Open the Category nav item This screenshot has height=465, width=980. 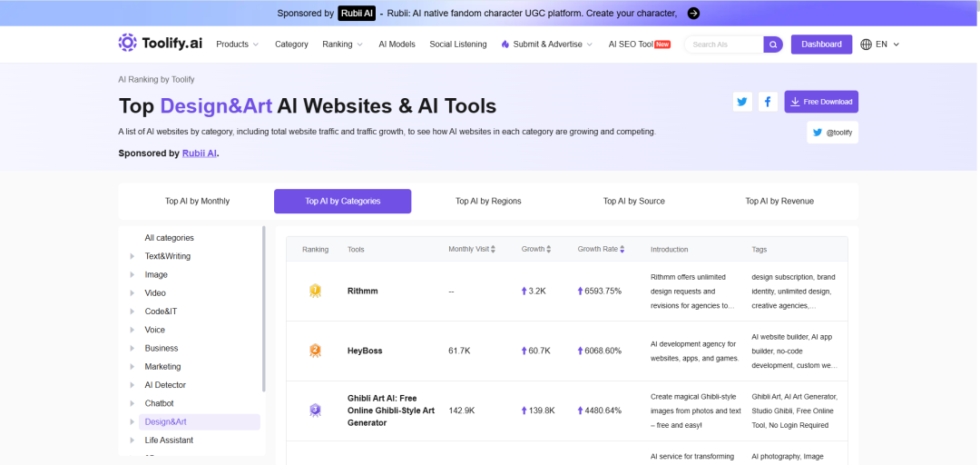click(291, 45)
